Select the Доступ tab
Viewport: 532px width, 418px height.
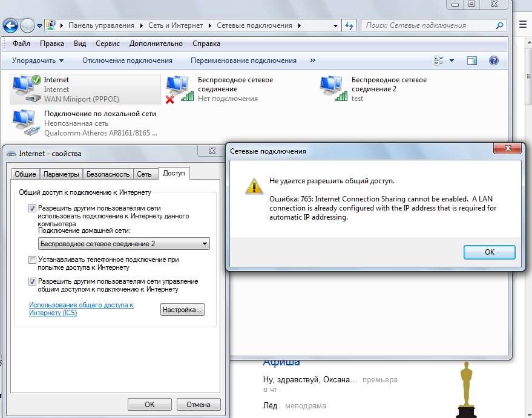(x=174, y=173)
